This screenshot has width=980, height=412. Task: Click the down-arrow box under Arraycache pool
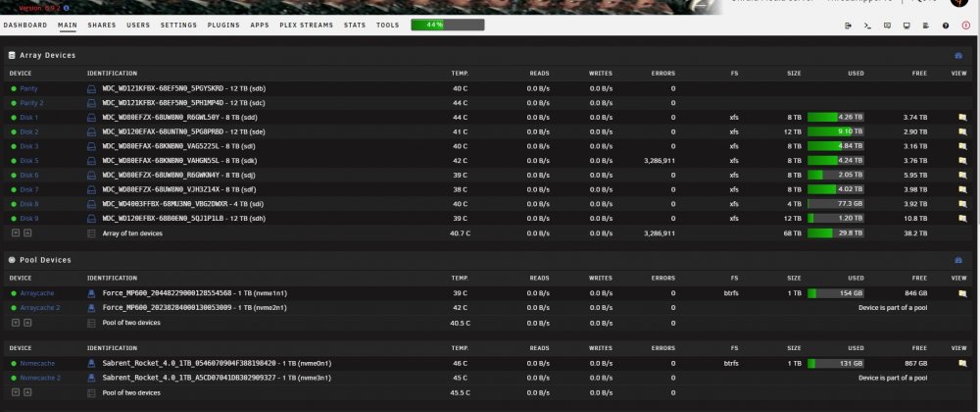point(17,323)
